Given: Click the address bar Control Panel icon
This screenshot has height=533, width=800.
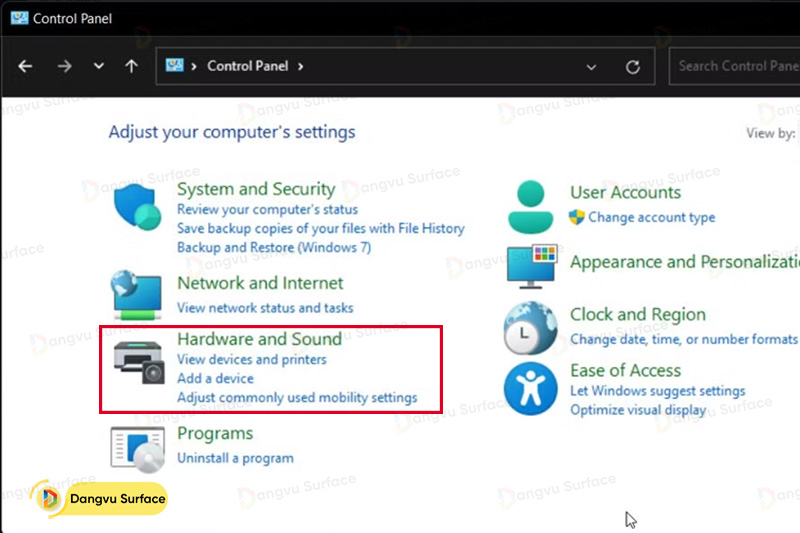Looking at the screenshot, I should 174,65.
